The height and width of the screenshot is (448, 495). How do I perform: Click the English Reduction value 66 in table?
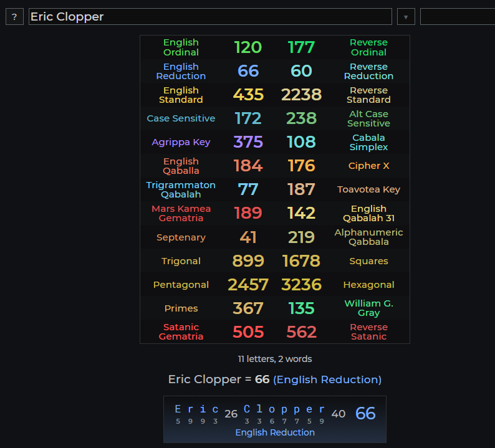[x=248, y=71]
